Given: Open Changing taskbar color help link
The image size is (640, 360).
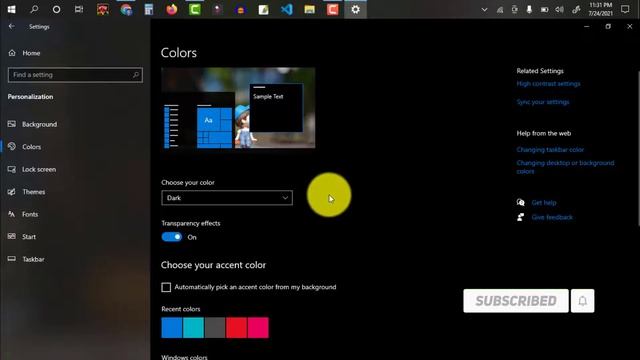Looking at the screenshot, I should (550, 150).
